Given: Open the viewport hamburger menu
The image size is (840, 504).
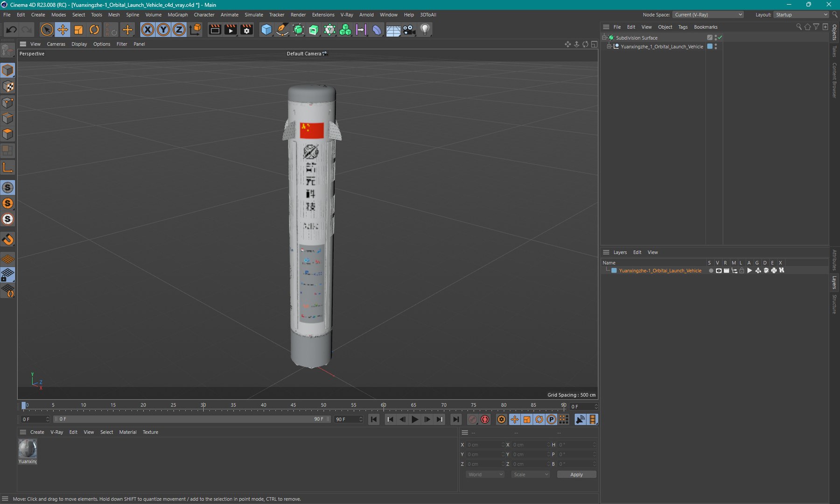Looking at the screenshot, I should click(23, 44).
